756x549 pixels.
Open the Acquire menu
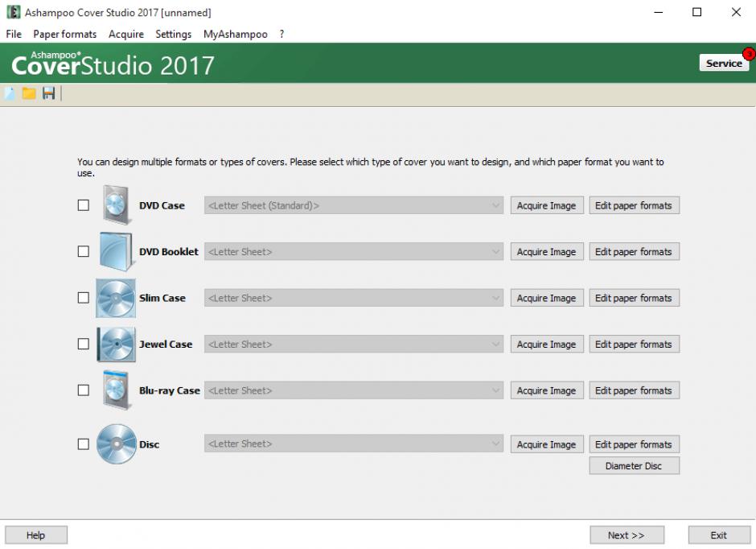point(126,34)
